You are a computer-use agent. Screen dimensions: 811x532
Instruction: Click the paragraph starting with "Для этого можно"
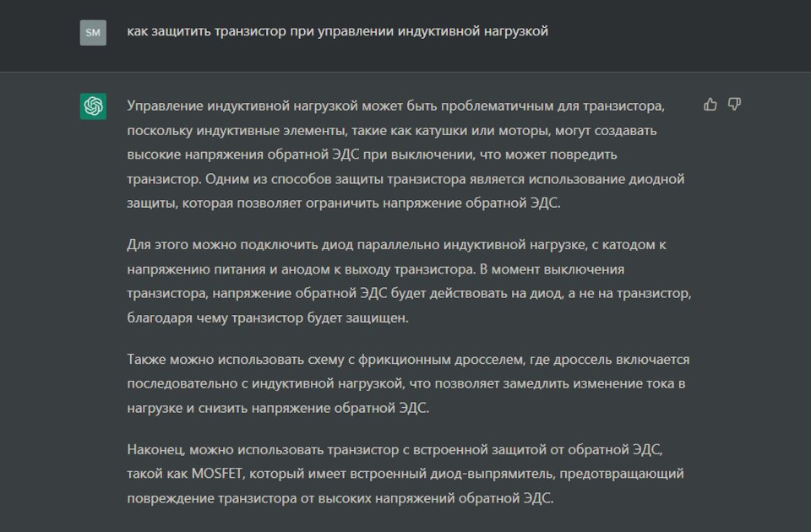click(405, 281)
